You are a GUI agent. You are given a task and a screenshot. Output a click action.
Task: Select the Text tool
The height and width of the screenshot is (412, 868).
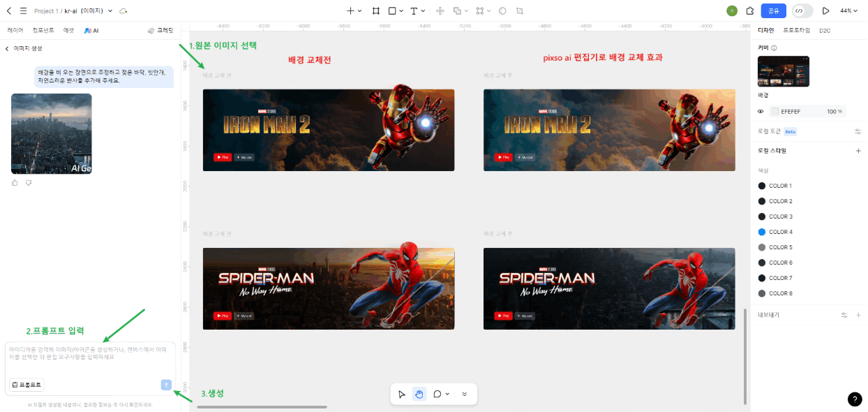[414, 11]
